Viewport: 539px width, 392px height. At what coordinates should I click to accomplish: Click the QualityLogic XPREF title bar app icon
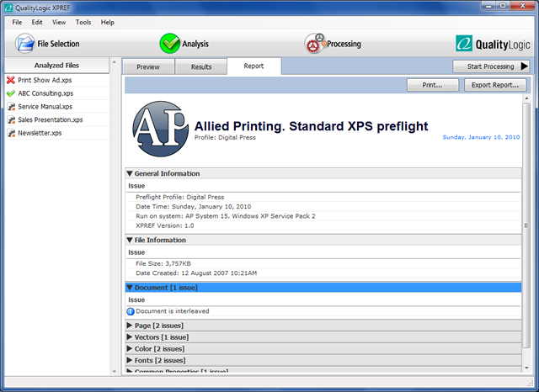[8, 8]
